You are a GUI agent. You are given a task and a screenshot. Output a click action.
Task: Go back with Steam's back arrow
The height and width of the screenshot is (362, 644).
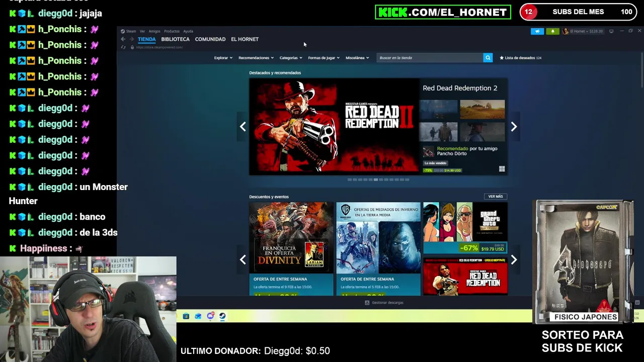click(x=123, y=39)
